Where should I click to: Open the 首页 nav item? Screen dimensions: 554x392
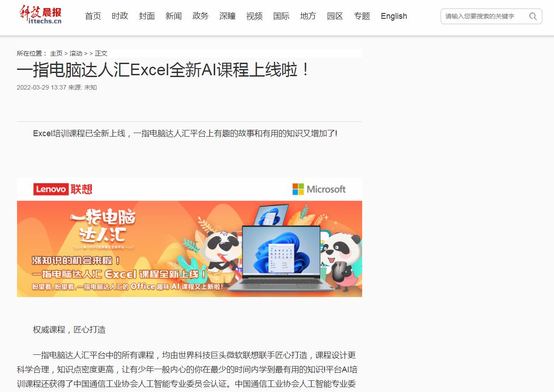click(x=93, y=16)
